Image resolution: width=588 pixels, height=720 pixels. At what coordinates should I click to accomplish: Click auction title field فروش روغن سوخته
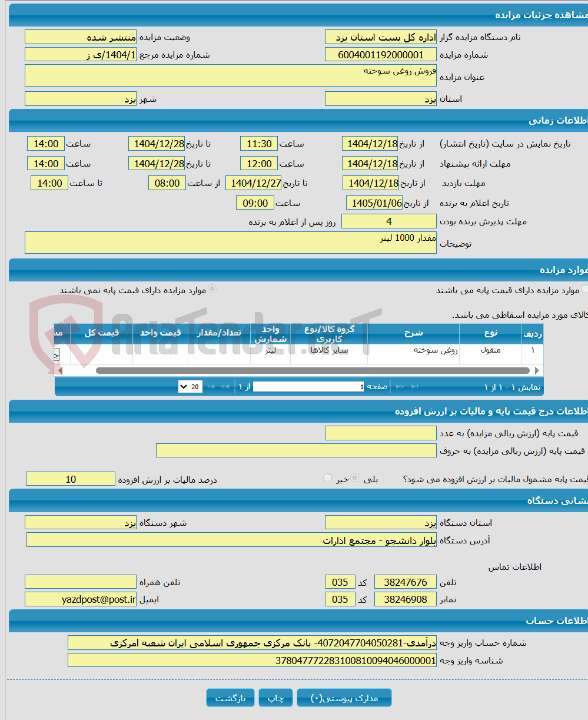[x=231, y=75]
